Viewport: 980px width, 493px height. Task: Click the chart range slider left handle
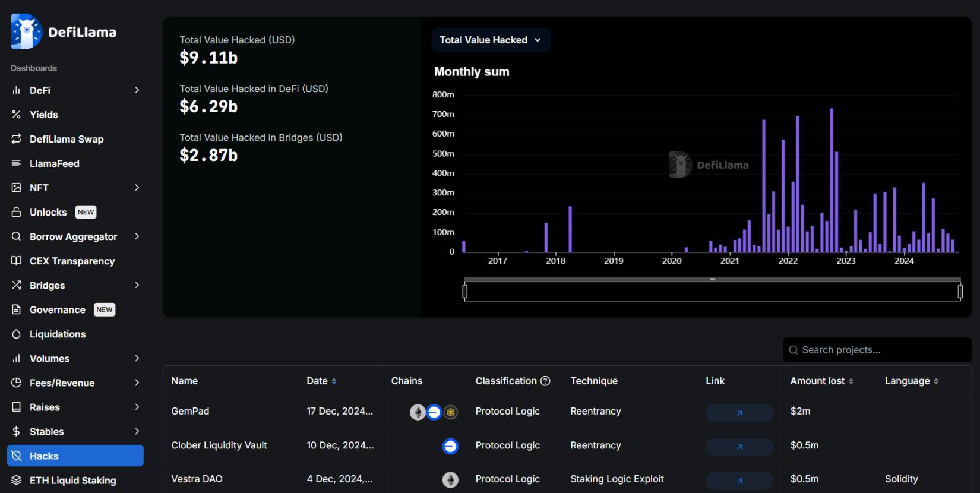coord(465,291)
